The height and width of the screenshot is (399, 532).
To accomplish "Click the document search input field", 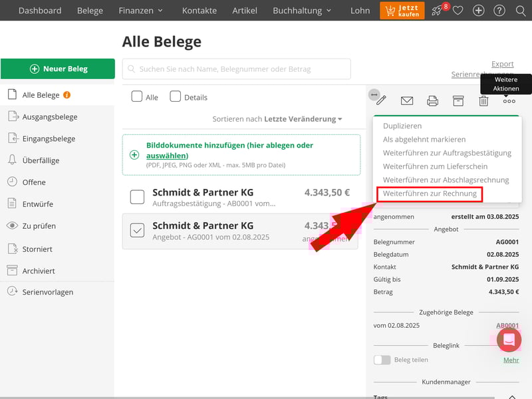I will [236, 68].
